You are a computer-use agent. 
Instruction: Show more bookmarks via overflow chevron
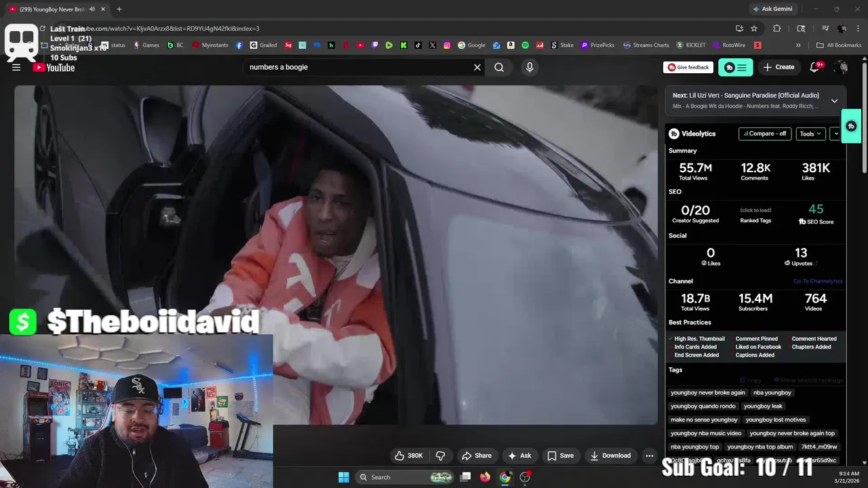click(797, 45)
